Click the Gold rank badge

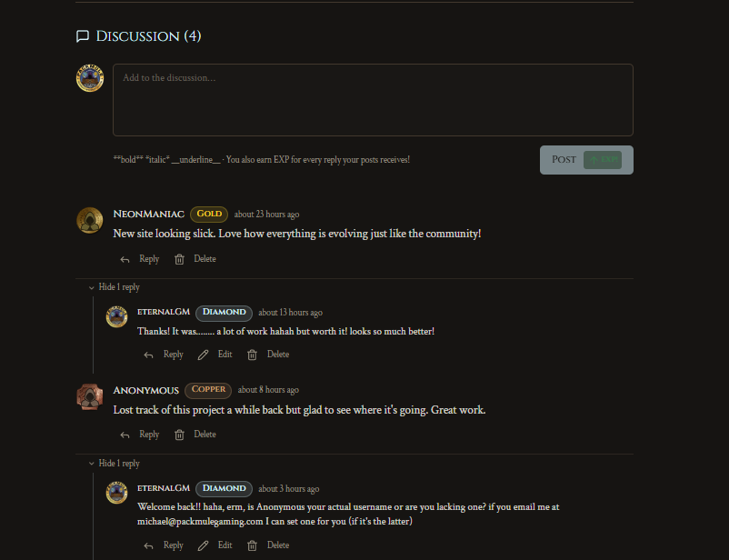[209, 214]
